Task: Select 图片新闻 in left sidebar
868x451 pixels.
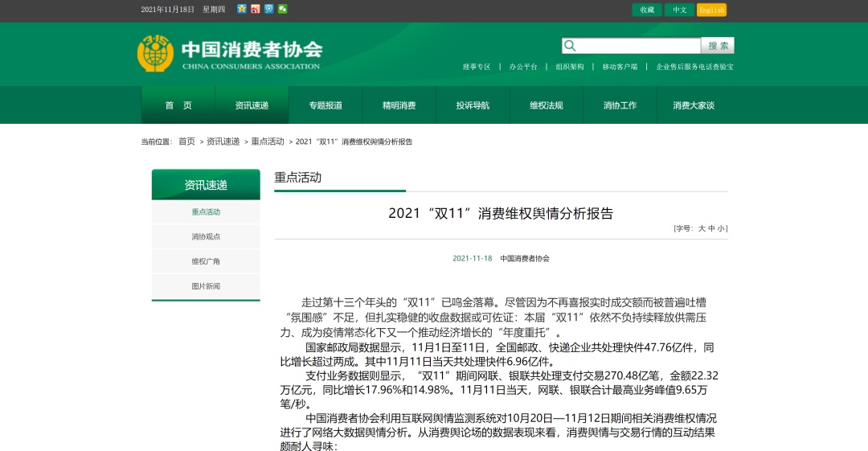Action: click(x=206, y=286)
